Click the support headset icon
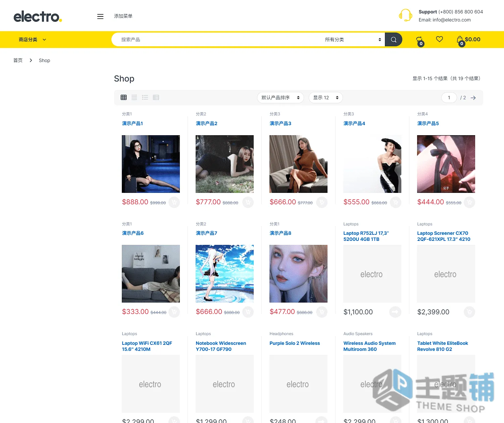This screenshot has height=423, width=504. 405,15
